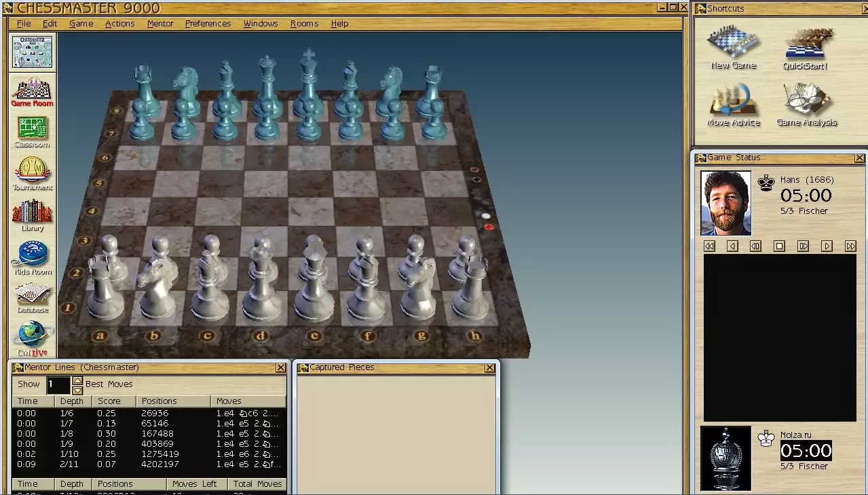Image resolution: width=868 pixels, height=495 pixels.
Task: Open the Classroom sidebar icon
Action: (x=32, y=132)
